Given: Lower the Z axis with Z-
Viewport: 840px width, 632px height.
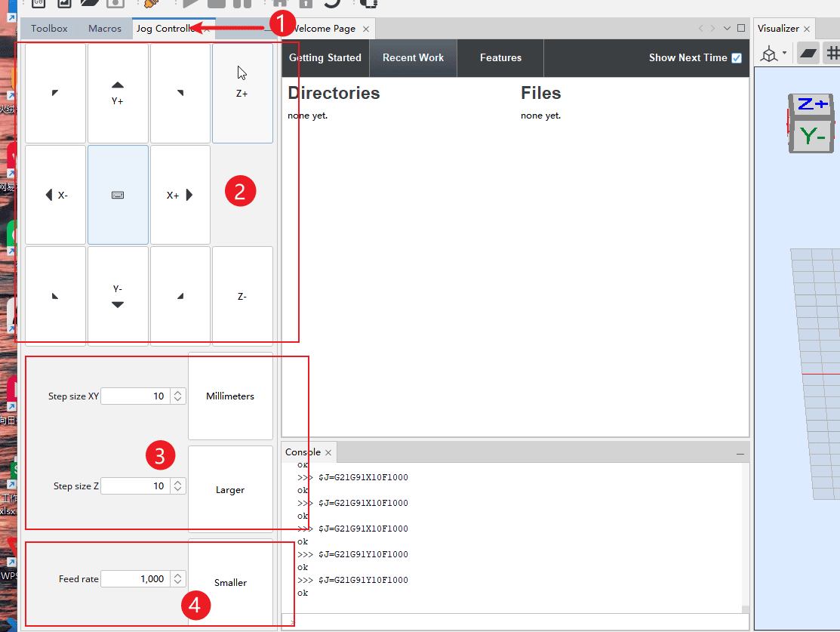Looking at the screenshot, I should point(242,296).
